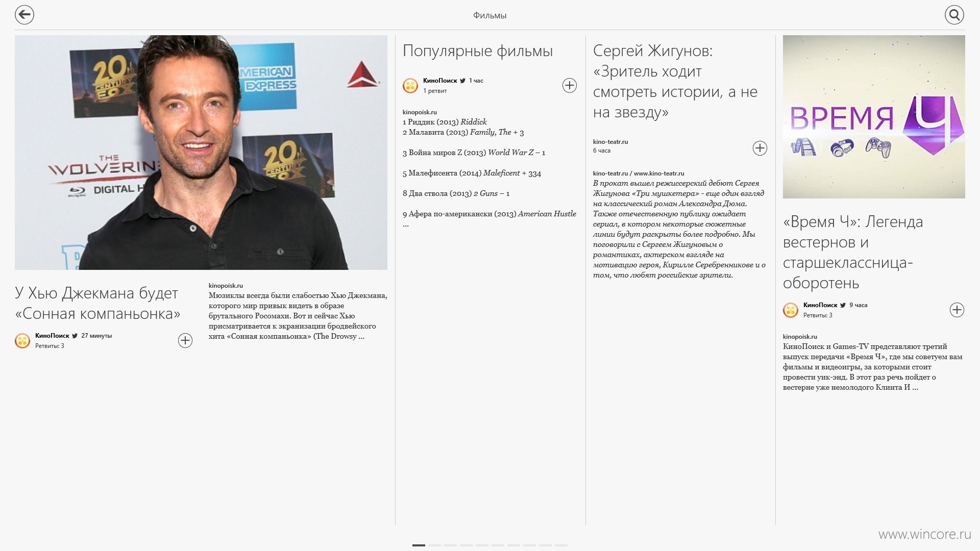Click КиноПоиск author name by '27 минуты'

coord(52,336)
